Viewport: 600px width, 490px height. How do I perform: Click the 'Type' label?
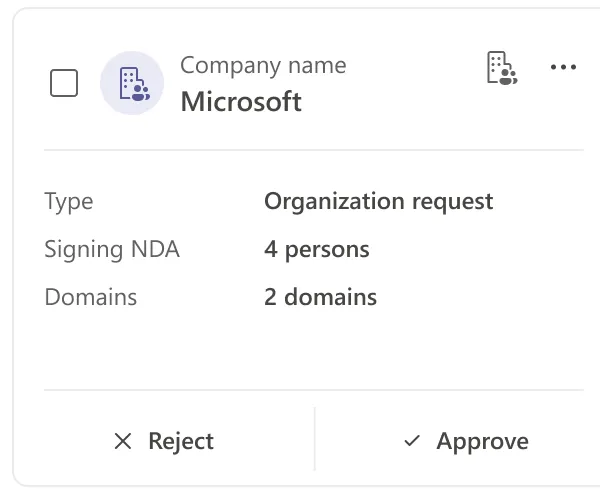click(x=69, y=202)
